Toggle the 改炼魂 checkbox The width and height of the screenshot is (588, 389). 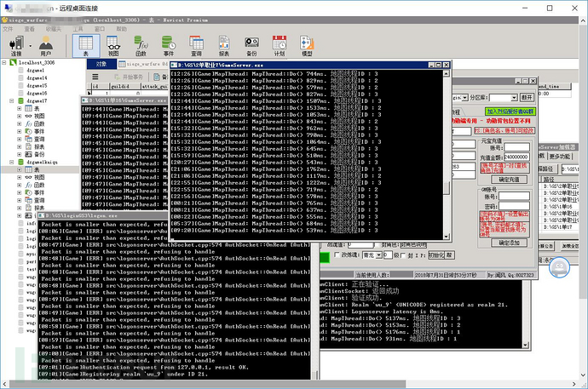click(337, 255)
